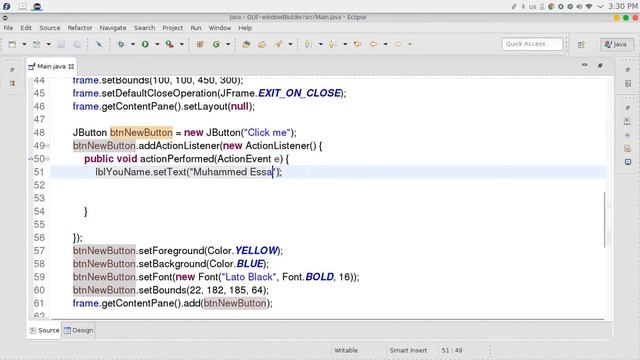640x360 pixels.
Task: Click the Back navigation arrow icon
Action: [x=373, y=44]
